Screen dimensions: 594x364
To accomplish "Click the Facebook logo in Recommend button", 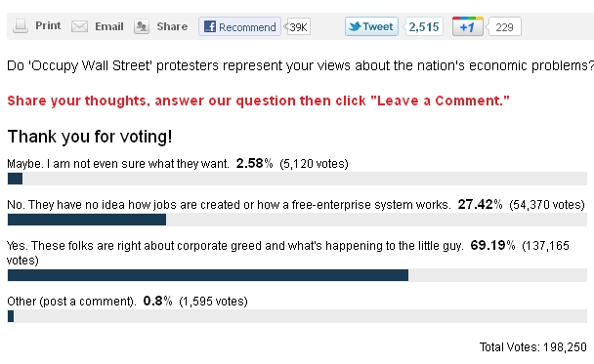I will (x=209, y=26).
